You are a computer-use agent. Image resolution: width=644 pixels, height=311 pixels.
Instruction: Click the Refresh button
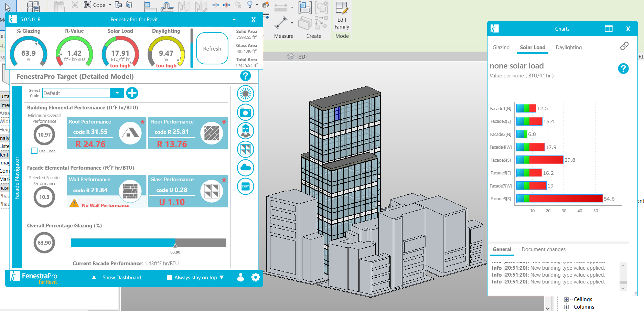[212, 49]
